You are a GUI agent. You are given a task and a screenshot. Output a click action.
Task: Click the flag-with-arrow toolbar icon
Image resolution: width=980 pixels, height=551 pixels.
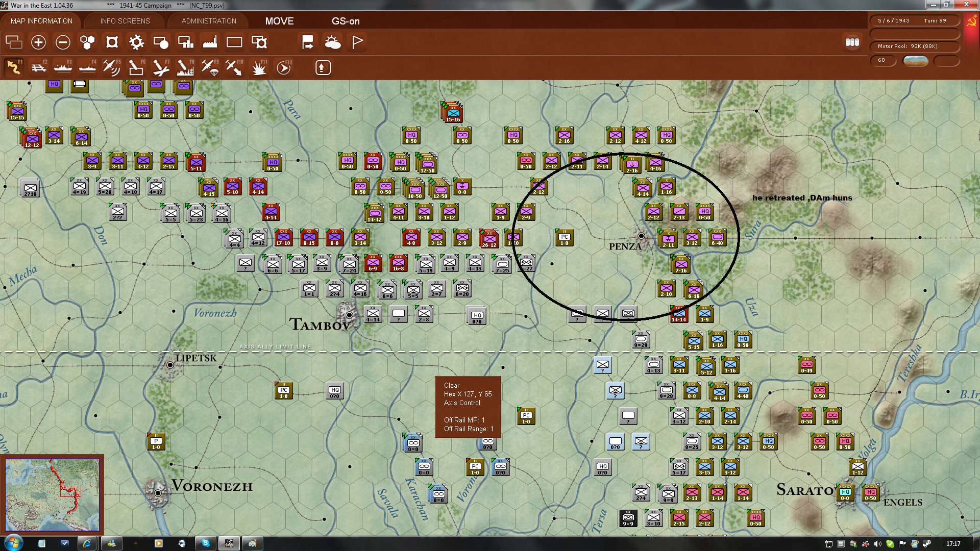[x=308, y=42]
